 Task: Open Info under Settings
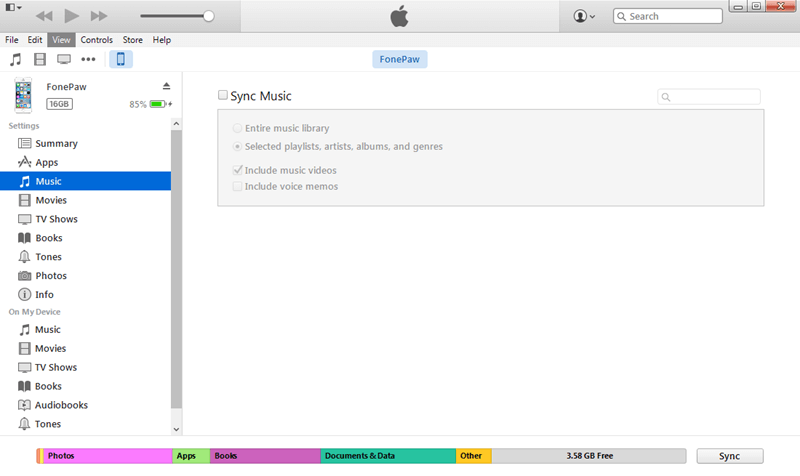pyautogui.click(x=86, y=294)
